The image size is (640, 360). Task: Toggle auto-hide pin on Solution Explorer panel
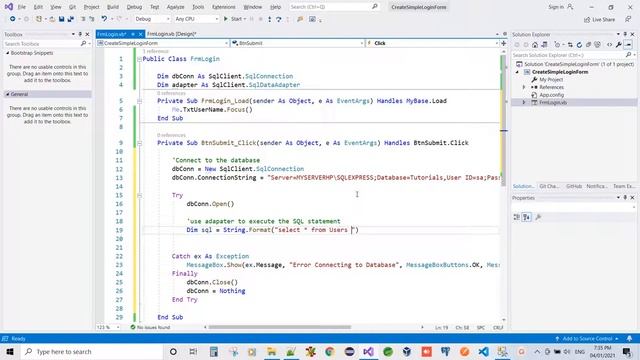[625, 34]
